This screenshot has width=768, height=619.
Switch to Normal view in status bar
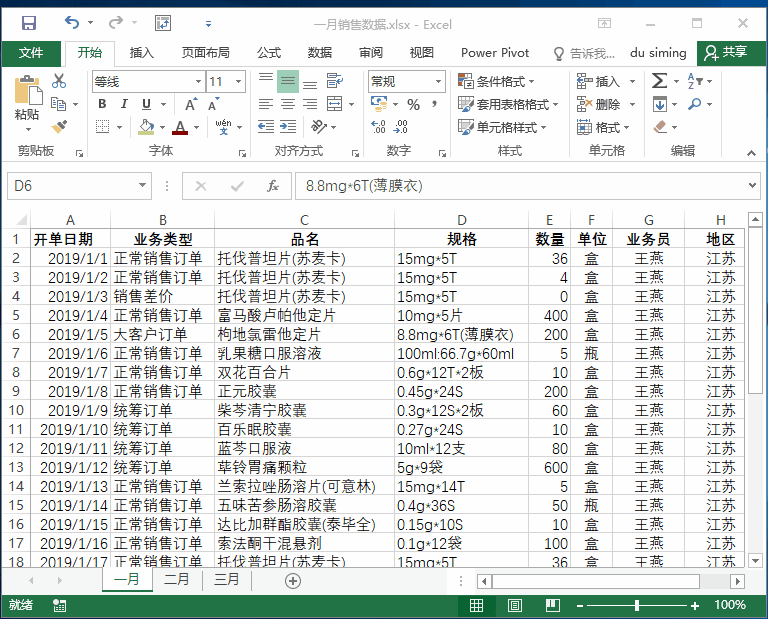pos(477,606)
